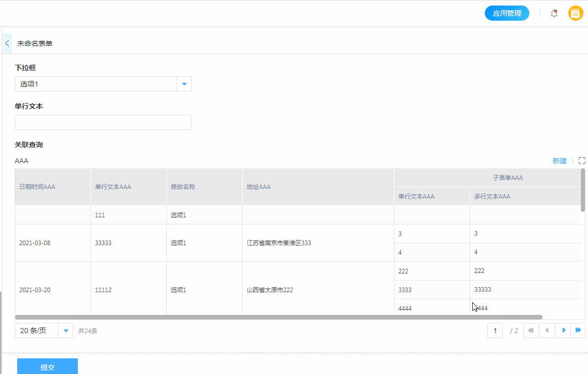Click the 单行文本 input field

pos(103,122)
